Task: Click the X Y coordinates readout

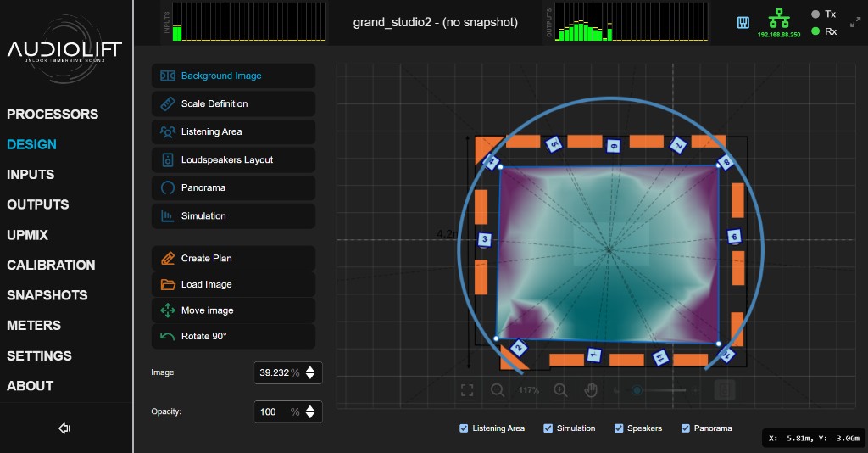Action: click(x=814, y=438)
